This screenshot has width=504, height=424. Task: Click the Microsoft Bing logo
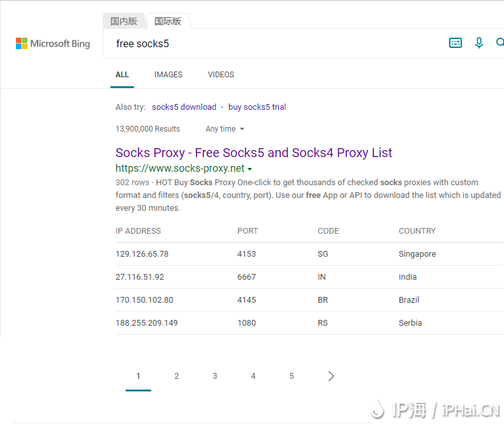53,43
